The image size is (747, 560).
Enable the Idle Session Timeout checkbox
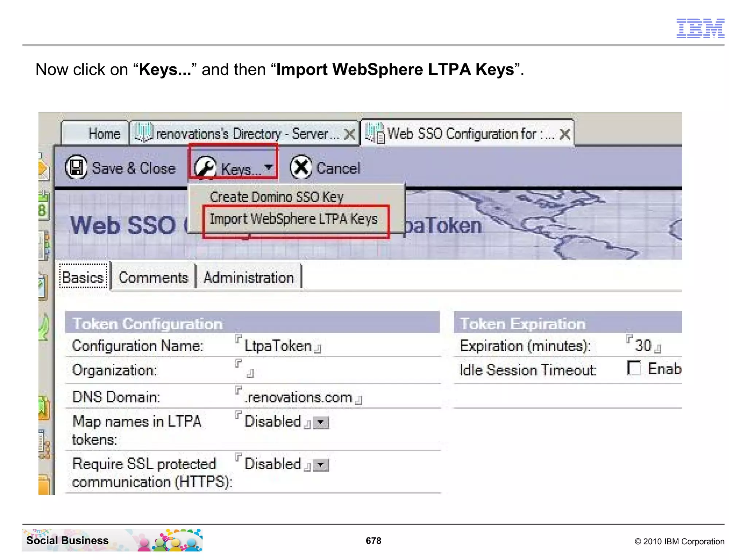click(x=634, y=368)
